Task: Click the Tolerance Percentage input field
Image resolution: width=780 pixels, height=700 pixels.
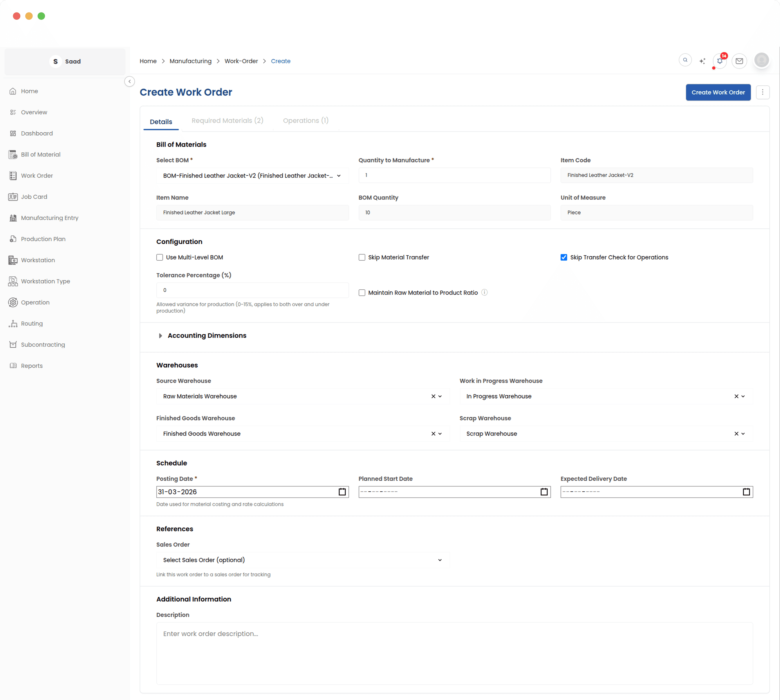Action: coord(252,291)
